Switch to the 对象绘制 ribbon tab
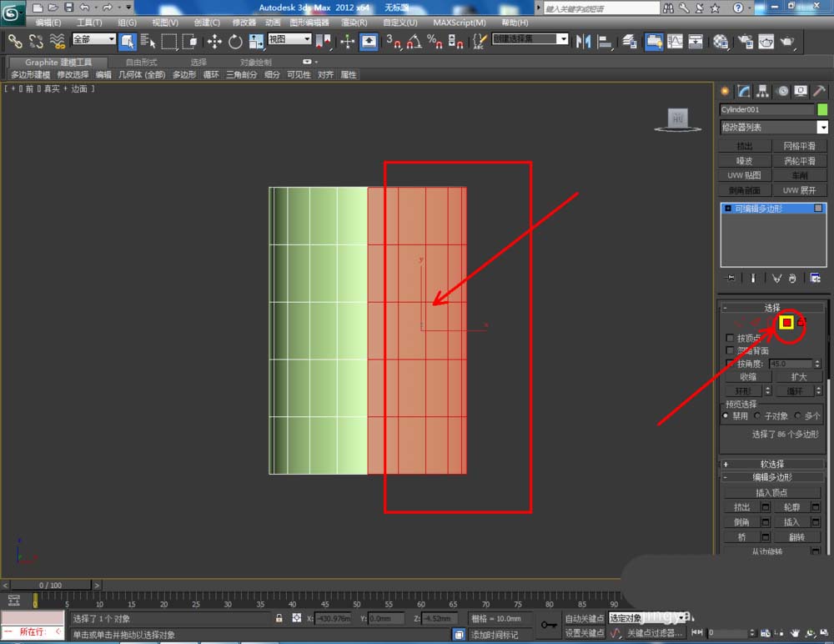The image size is (834, 644). (255, 63)
